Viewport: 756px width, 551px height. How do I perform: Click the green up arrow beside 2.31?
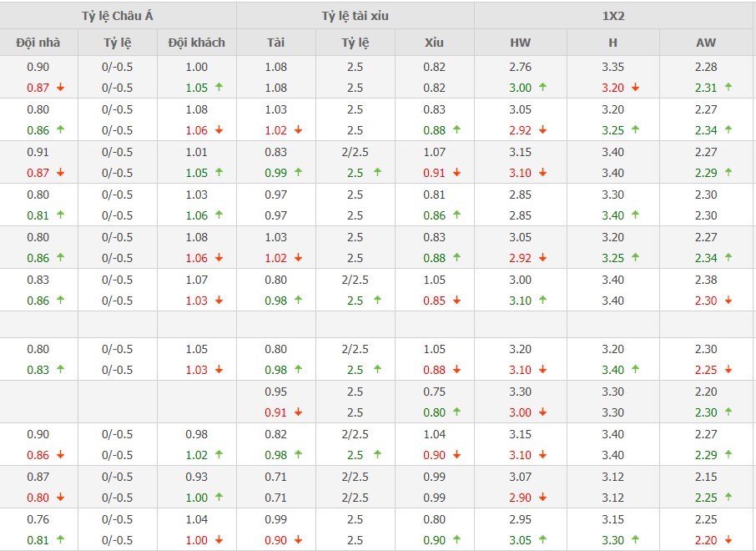pyautogui.click(x=728, y=87)
